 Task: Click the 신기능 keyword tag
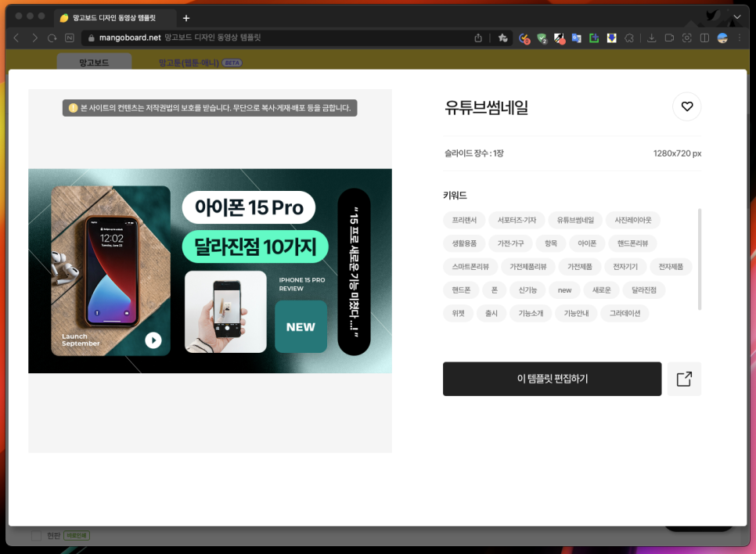[x=527, y=290]
